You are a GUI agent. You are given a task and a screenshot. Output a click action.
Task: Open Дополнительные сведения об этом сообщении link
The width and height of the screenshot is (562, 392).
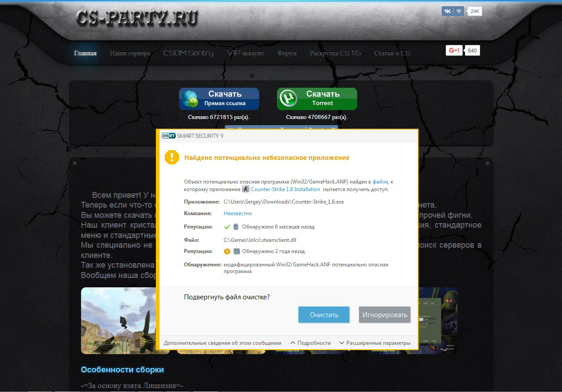click(x=223, y=343)
